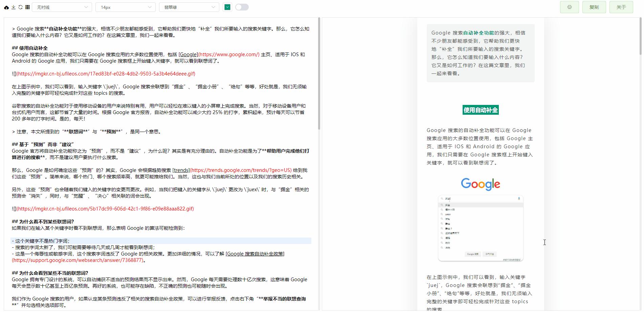Open the table insert grid icon
The height and width of the screenshot is (312, 644).
(27, 7)
